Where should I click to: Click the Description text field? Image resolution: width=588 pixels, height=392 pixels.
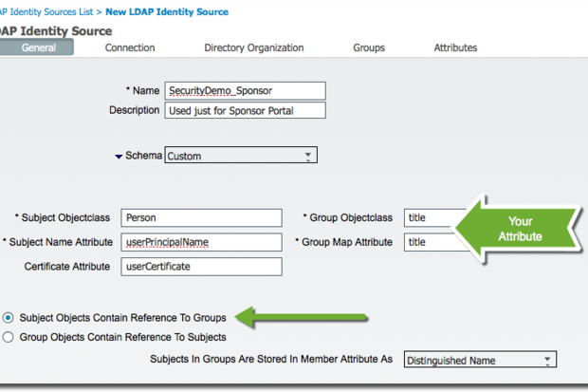click(245, 110)
